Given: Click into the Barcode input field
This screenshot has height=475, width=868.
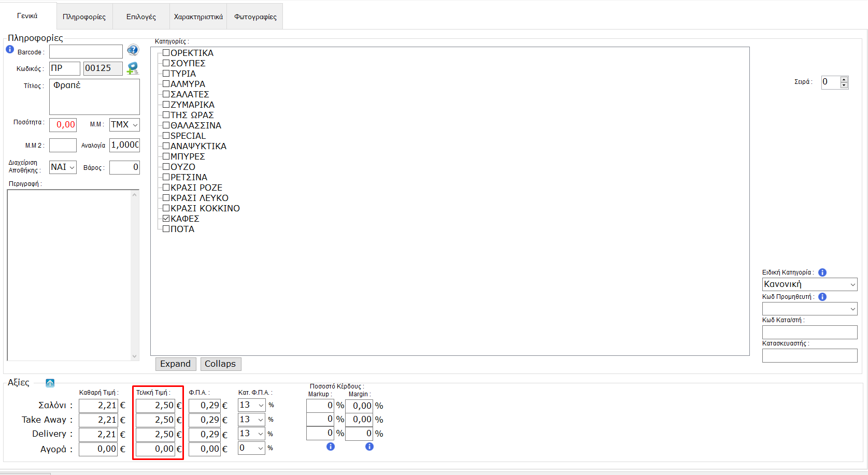Looking at the screenshot, I should (x=86, y=51).
